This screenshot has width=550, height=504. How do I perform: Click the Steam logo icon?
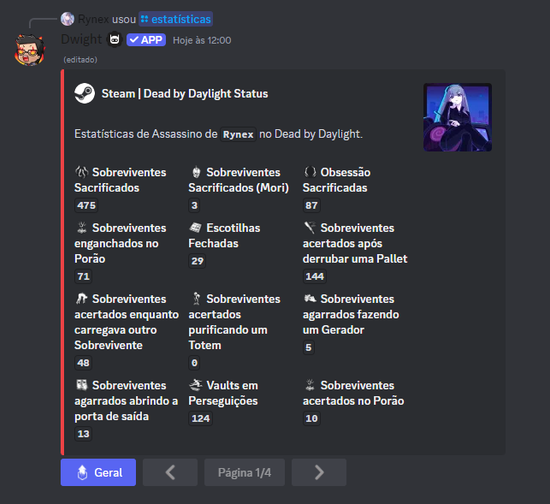click(x=85, y=93)
